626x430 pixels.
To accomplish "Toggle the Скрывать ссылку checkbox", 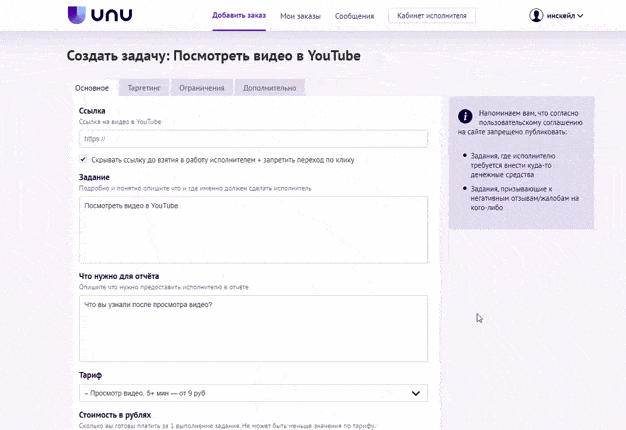I will tap(83, 159).
